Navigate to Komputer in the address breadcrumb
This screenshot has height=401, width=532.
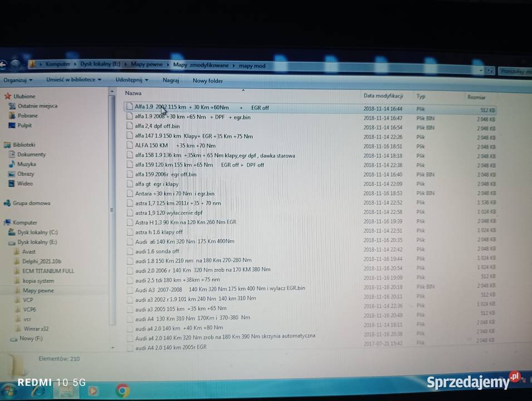point(58,64)
